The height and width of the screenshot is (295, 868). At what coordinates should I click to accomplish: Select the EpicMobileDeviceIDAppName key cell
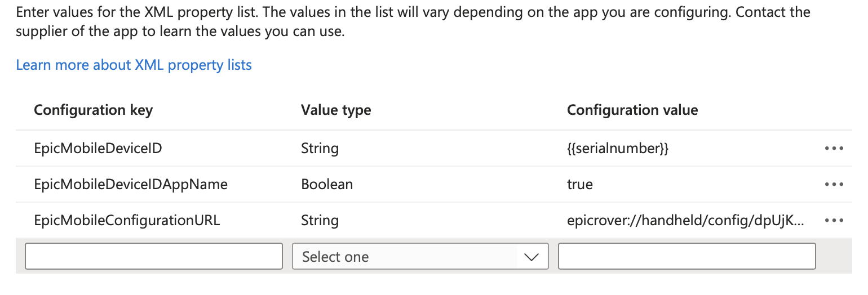coord(131,184)
